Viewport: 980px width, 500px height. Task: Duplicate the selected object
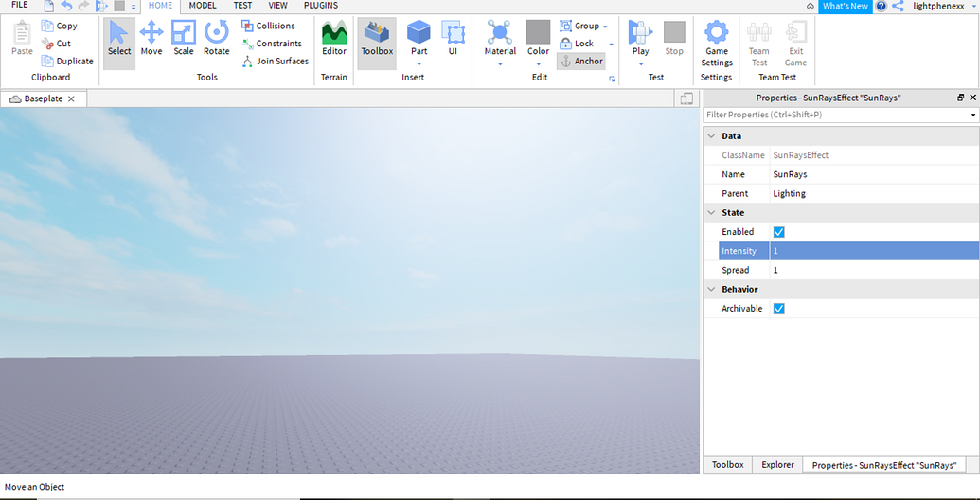[67, 61]
